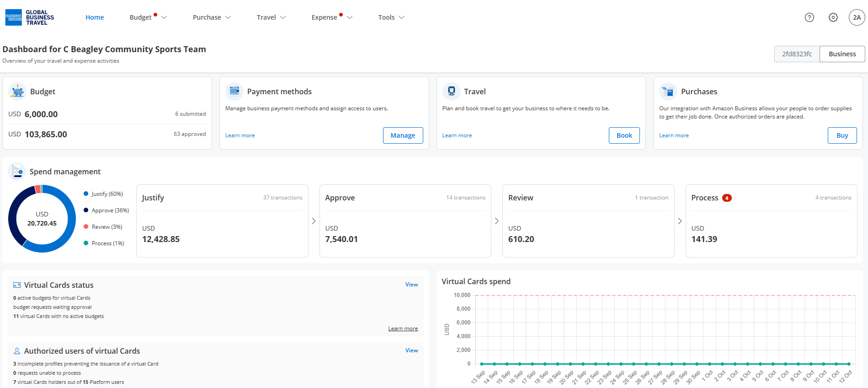
Task: Click the Review (3%) legend swatch
Action: coord(86,227)
